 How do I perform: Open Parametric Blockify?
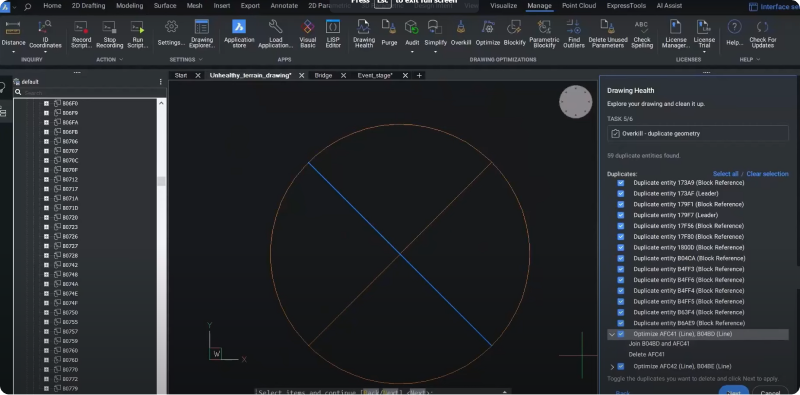[x=544, y=28]
